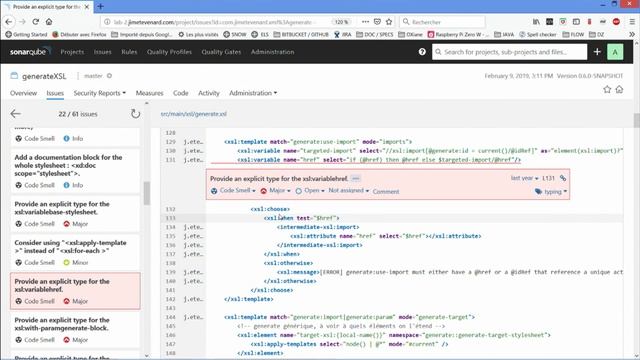
Task: Select issue 'Consider using xsl:apply-template instead of xsl:for-each'
Action: pos(75,252)
